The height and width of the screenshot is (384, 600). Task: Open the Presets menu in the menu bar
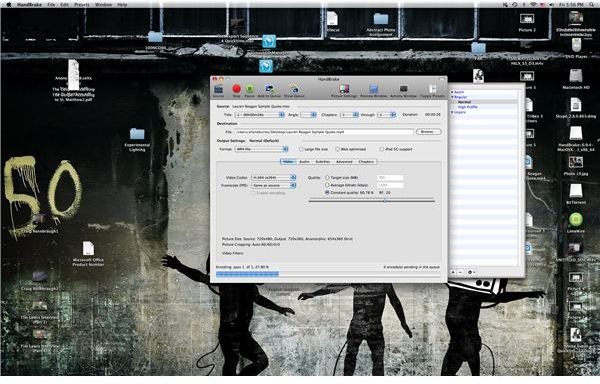tap(82, 5)
